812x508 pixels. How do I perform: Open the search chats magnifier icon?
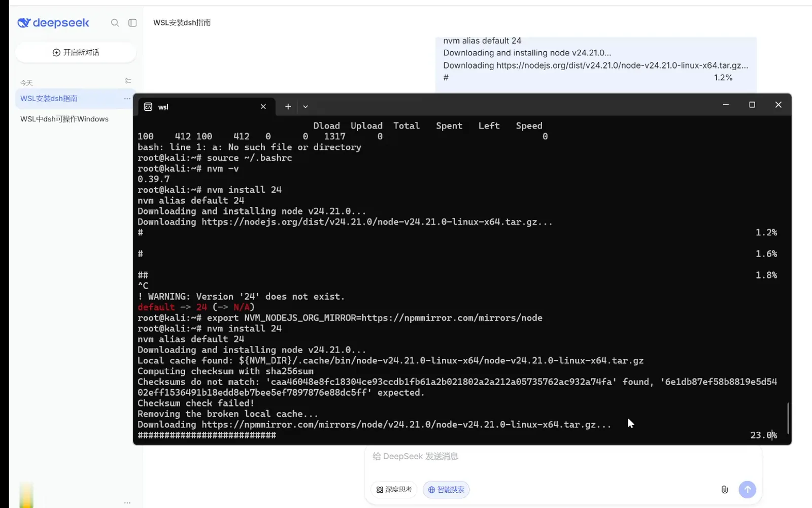click(115, 23)
